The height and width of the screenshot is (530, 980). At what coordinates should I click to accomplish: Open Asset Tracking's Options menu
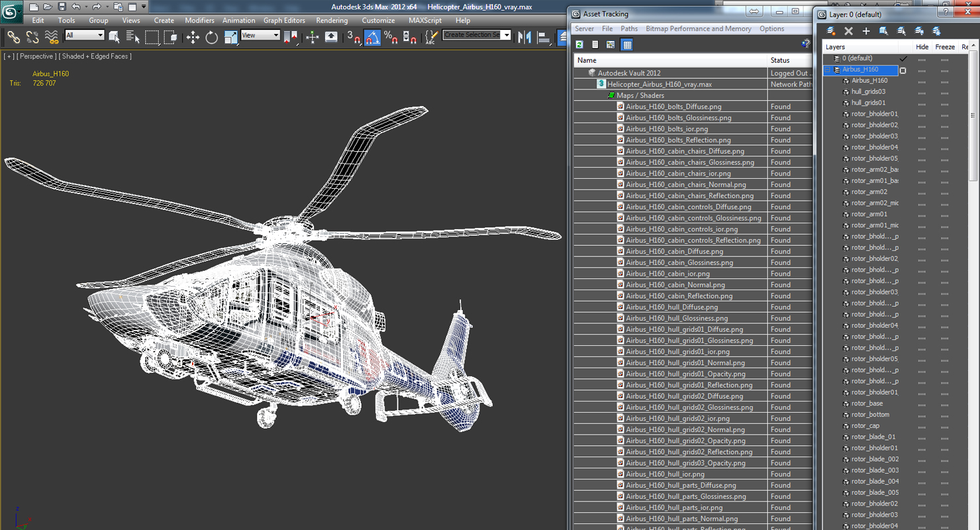coord(771,28)
